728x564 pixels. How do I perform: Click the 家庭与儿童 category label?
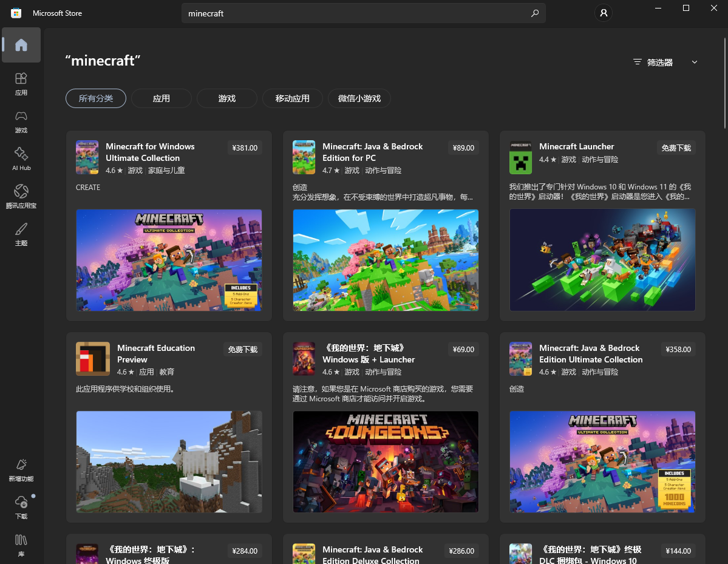tap(166, 171)
